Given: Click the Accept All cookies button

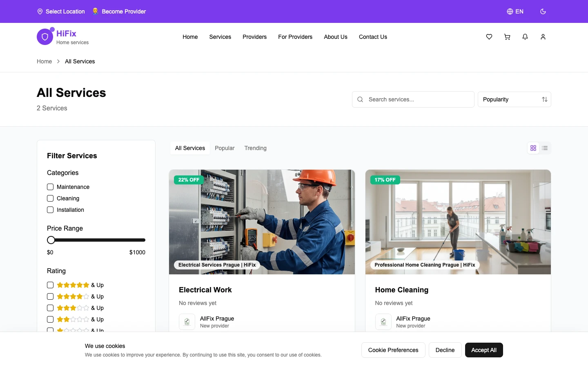Looking at the screenshot, I should 483,350.
